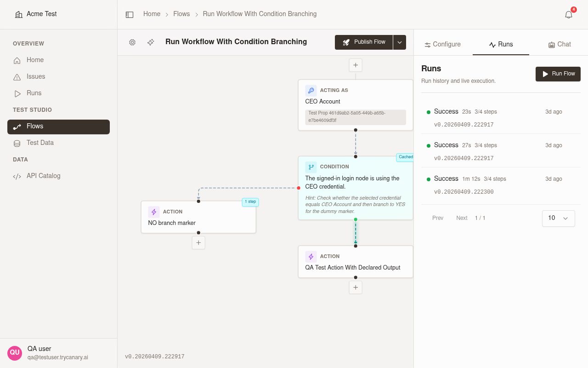Image resolution: width=588 pixels, height=368 pixels.
Task: Click the key icon on Acting As node
Action: point(311,90)
